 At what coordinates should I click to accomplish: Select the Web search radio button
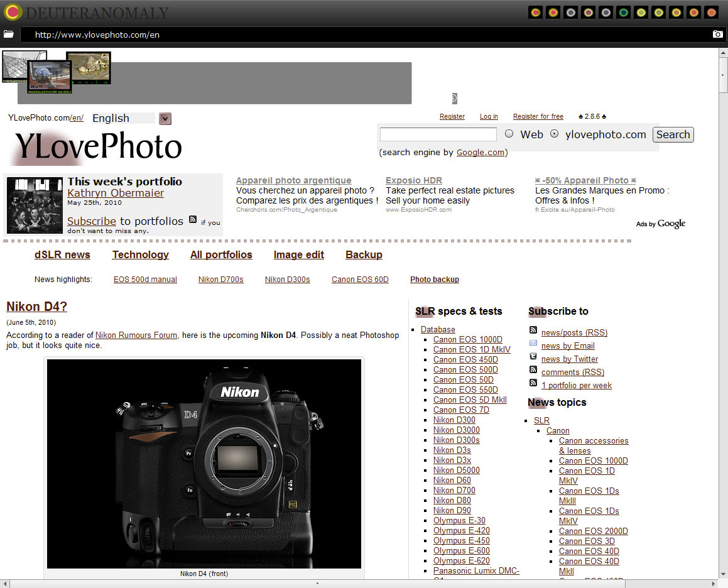tap(509, 134)
